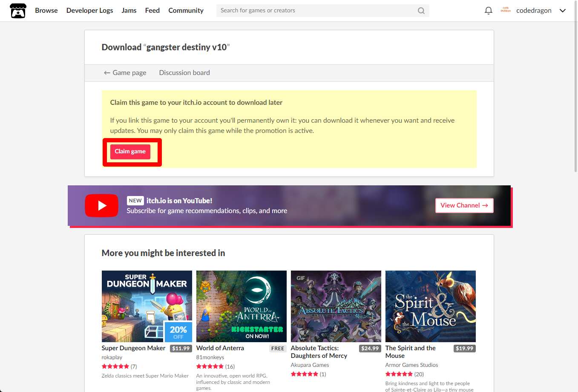Open rokaplay creator page
Image resolution: width=578 pixels, height=392 pixels.
pos(112,357)
